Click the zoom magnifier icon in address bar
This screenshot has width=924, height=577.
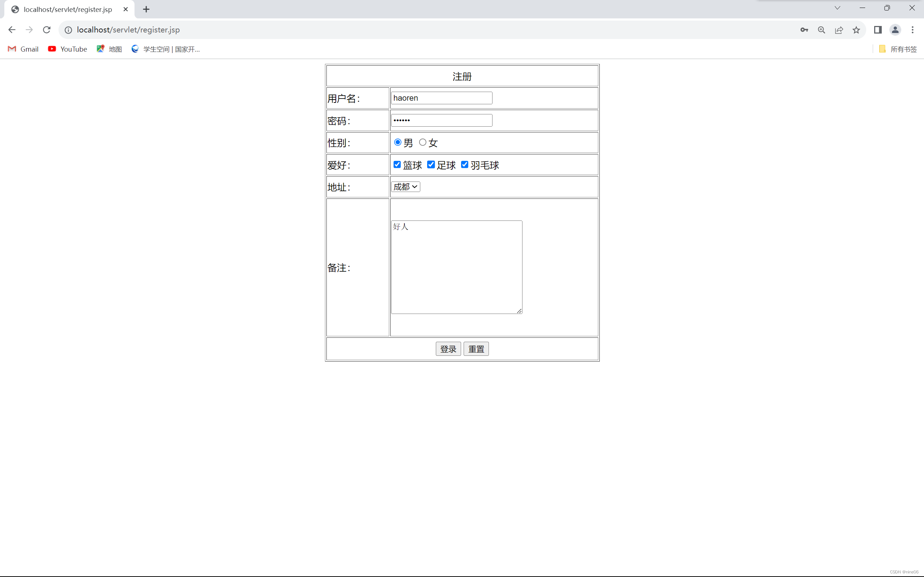[x=822, y=30]
